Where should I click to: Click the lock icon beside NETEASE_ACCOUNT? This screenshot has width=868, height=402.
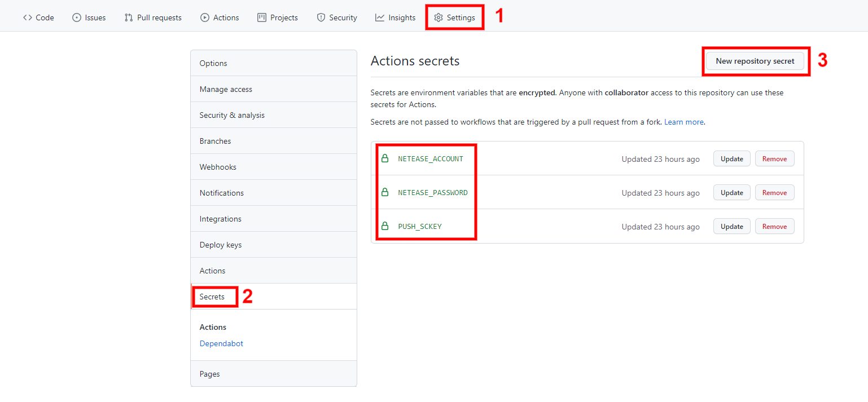(385, 159)
